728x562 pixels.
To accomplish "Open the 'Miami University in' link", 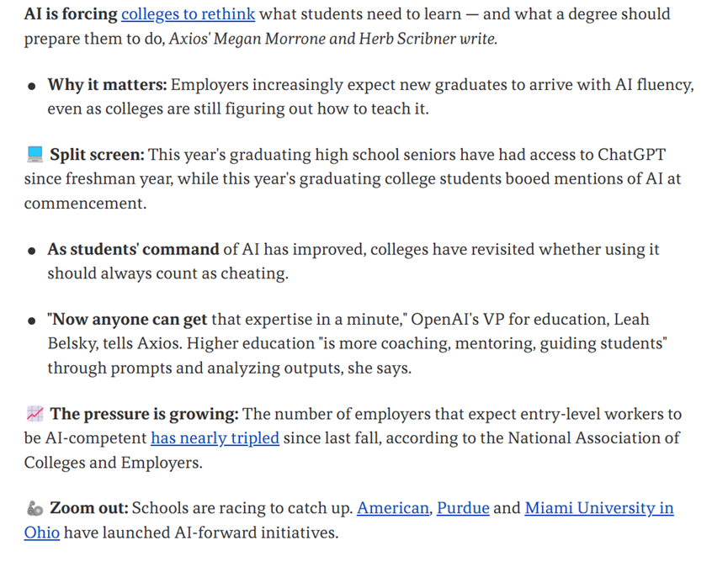I will (599, 508).
